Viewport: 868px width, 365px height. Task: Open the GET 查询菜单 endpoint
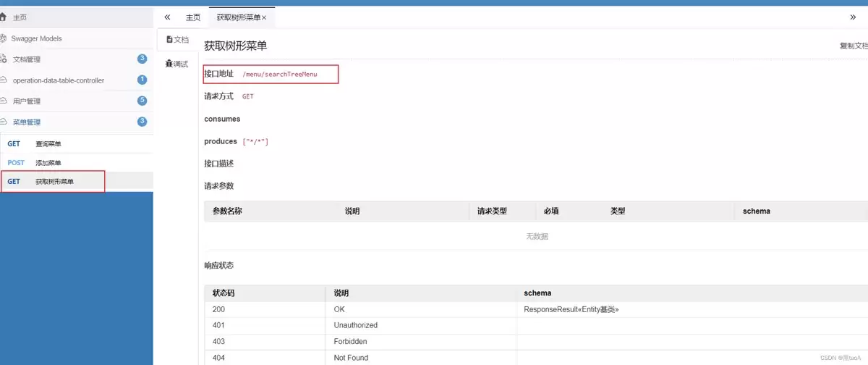click(77, 144)
